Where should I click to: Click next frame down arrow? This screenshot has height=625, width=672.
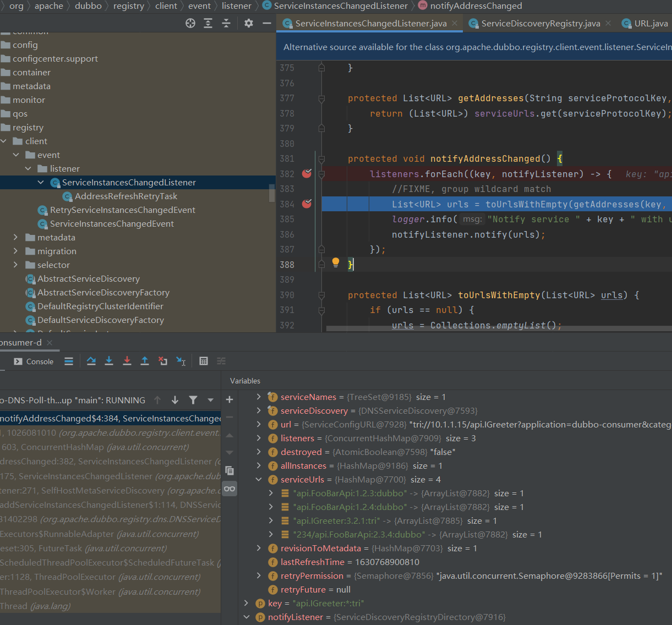(x=175, y=400)
